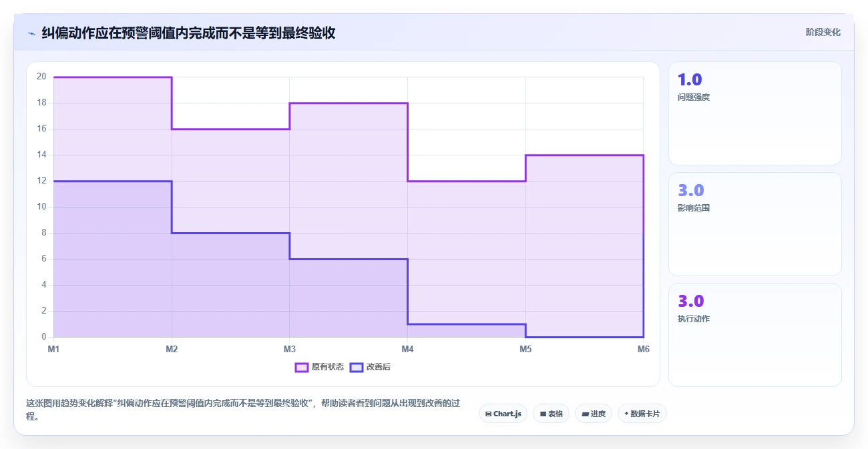Click the 表格 tag pill

[x=551, y=414]
